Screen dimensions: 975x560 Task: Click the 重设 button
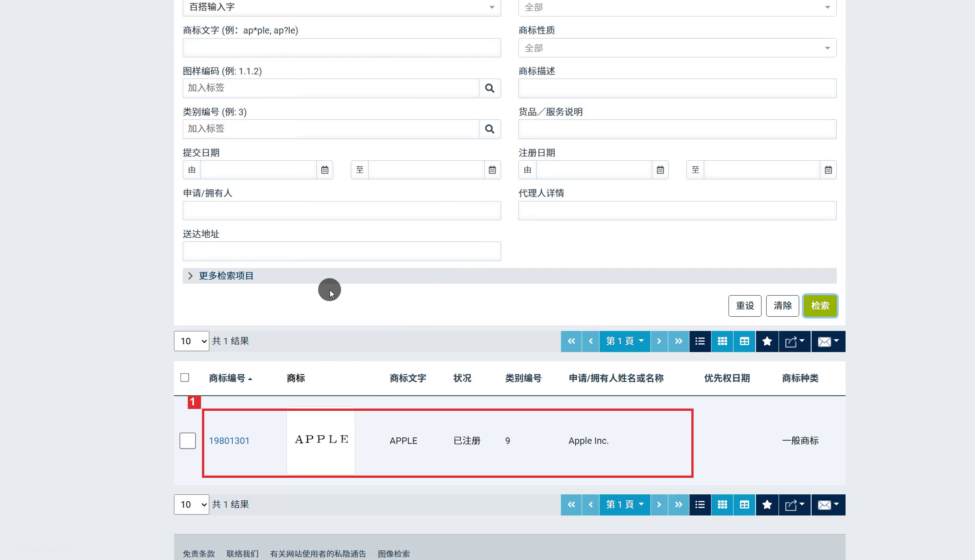point(745,306)
